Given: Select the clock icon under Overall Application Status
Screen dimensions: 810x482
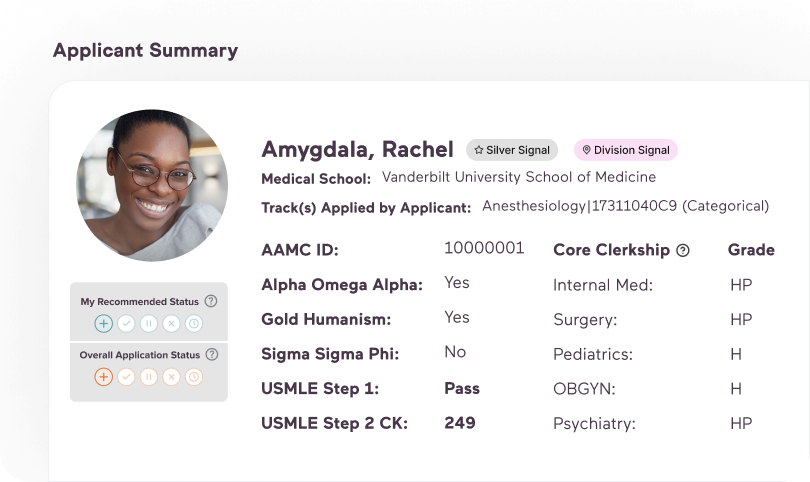Looking at the screenshot, I should coord(194,377).
